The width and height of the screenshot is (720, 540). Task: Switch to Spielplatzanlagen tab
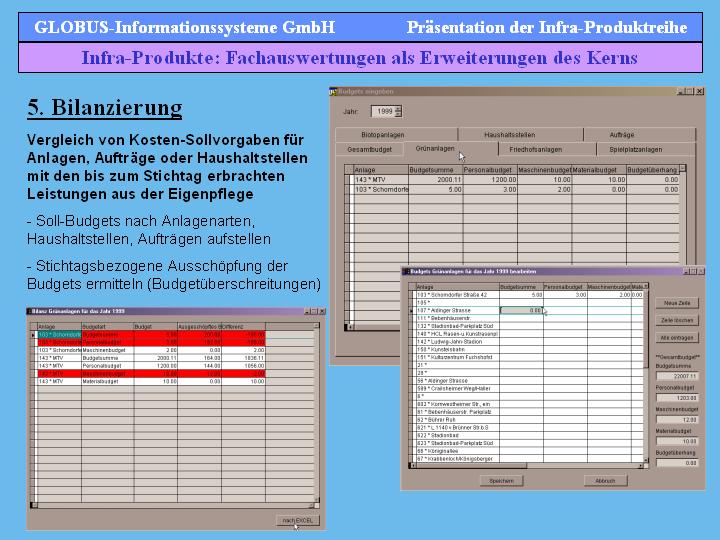(636, 149)
